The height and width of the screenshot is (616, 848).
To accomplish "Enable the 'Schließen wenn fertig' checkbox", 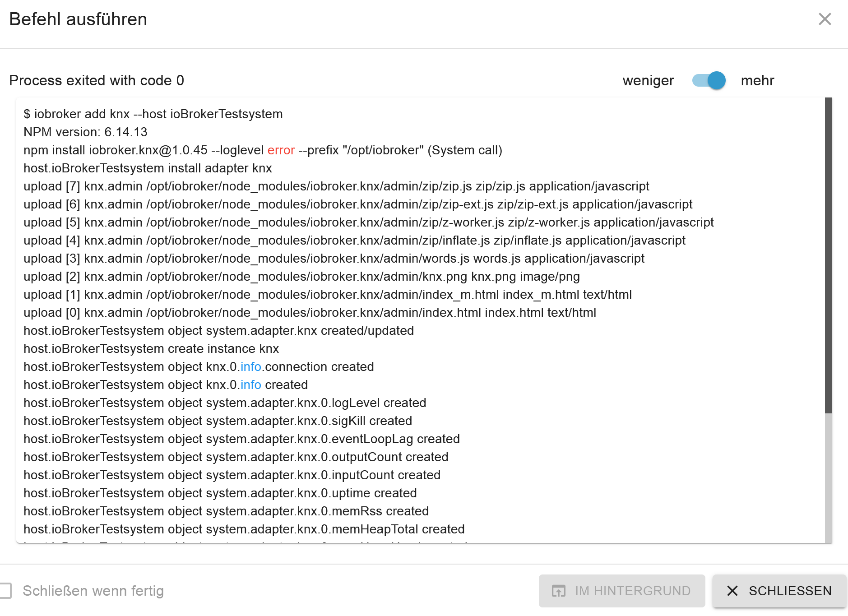I will [5, 591].
